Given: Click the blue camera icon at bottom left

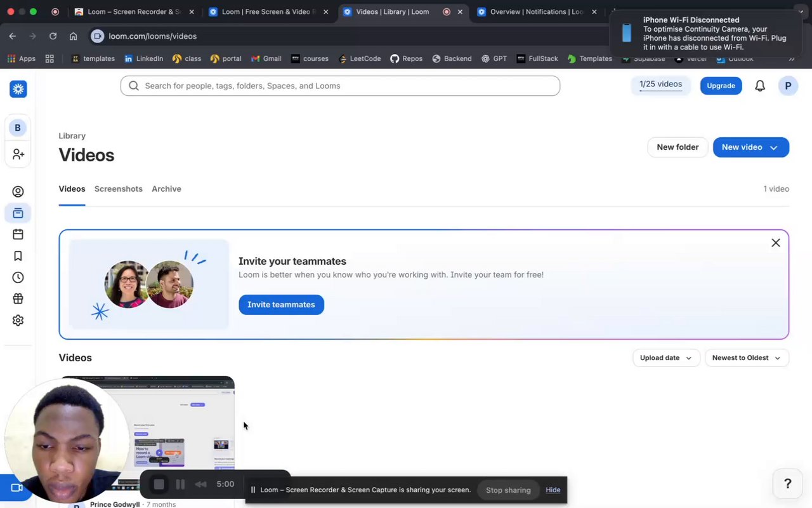Looking at the screenshot, I should [17, 488].
